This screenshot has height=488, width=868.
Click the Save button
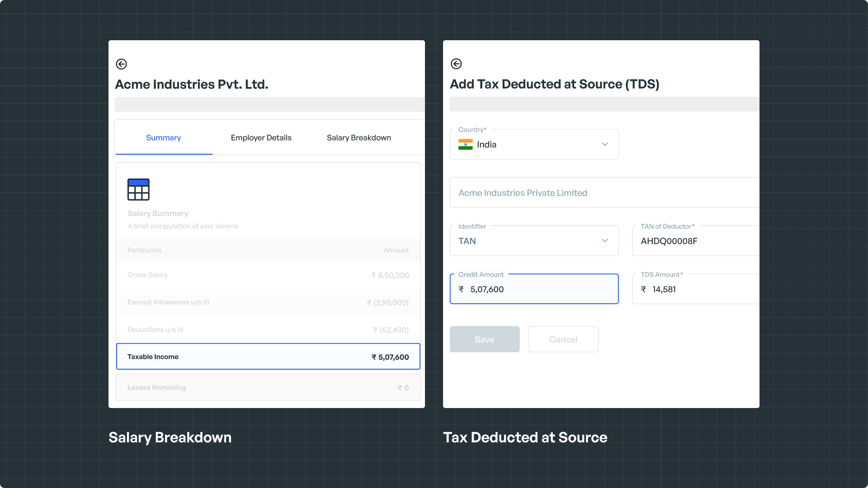pyautogui.click(x=485, y=339)
